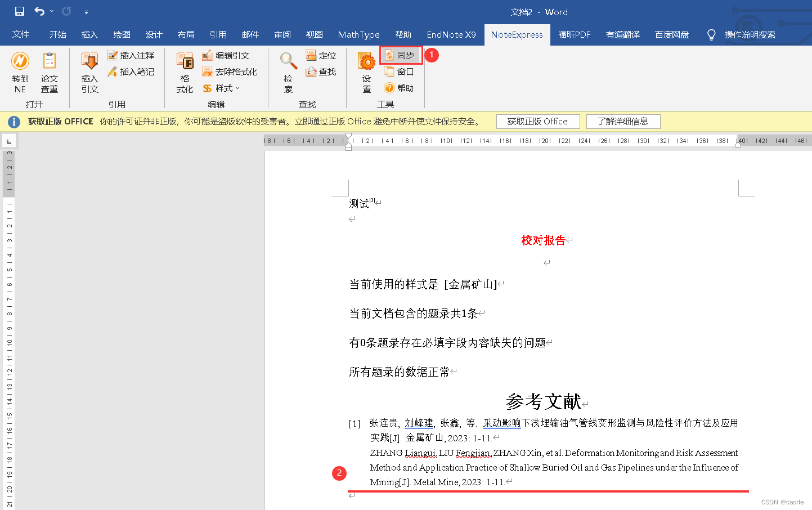Click the Save icon in title bar

20,11
